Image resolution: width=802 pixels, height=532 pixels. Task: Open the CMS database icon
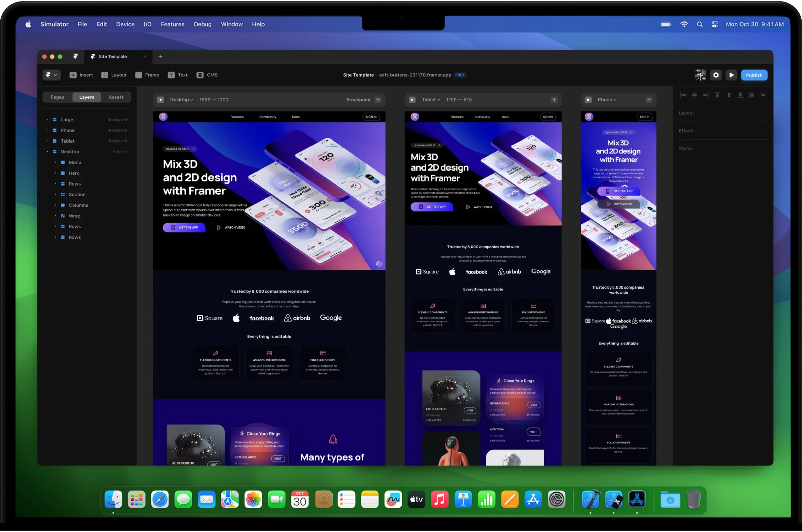[x=200, y=75]
